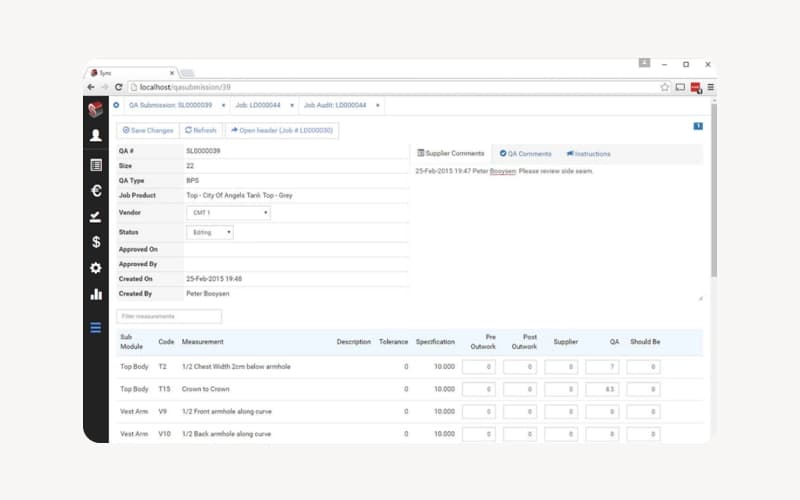Open the user profile sidebar icon
800x500 pixels.
coord(95,135)
